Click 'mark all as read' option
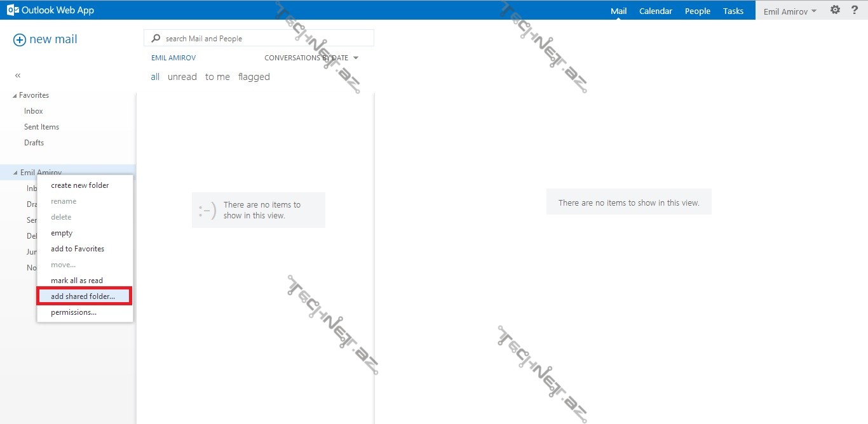The width and height of the screenshot is (868, 424). [77, 281]
